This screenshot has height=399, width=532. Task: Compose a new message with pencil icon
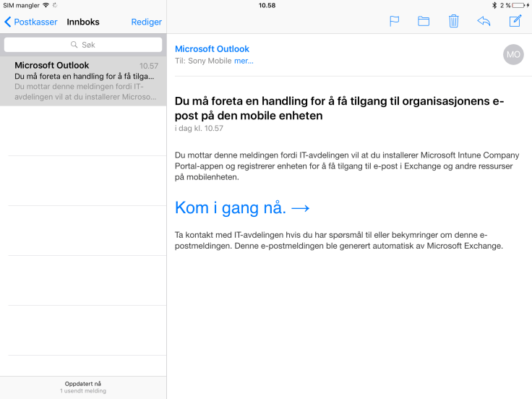pos(515,21)
